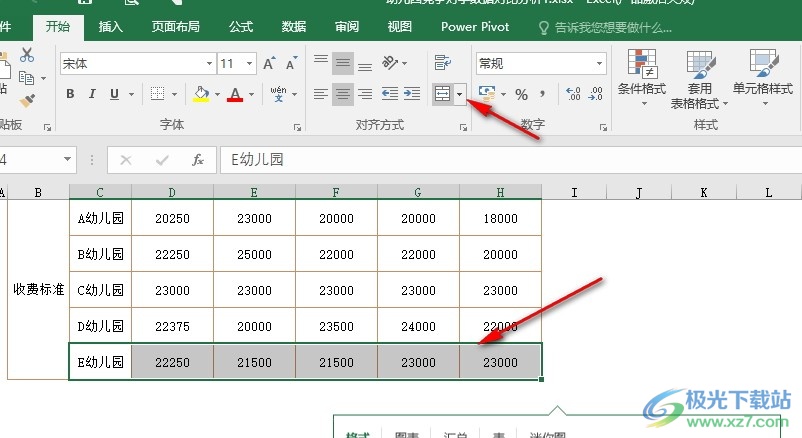
Task: Select the Format Painter brush
Action: [27, 101]
